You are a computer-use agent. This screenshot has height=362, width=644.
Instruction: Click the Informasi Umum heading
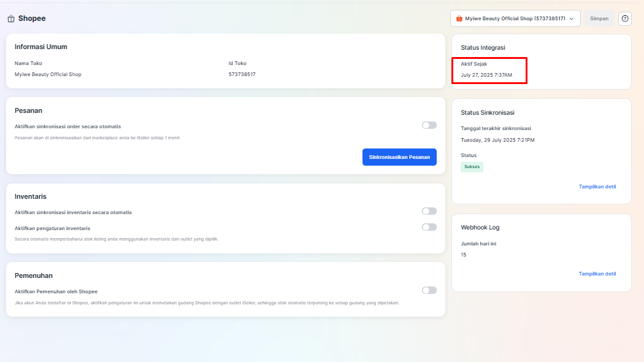pyautogui.click(x=40, y=47)
